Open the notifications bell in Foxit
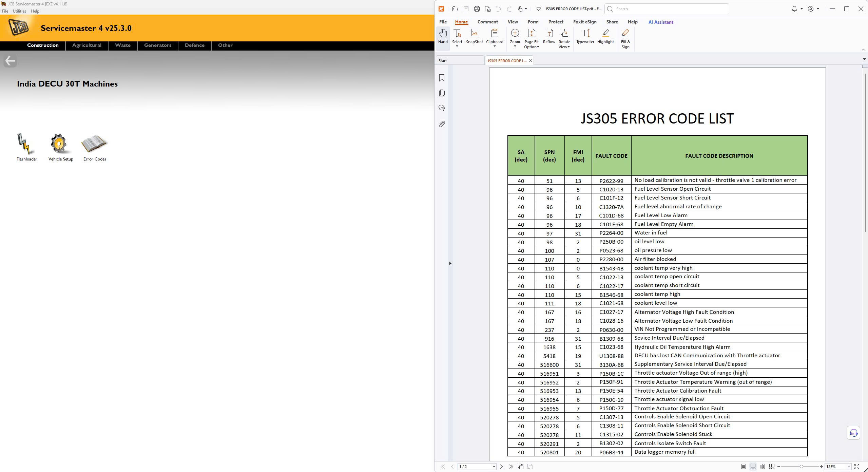Screen dimensions: 868x472 [794, 9]
